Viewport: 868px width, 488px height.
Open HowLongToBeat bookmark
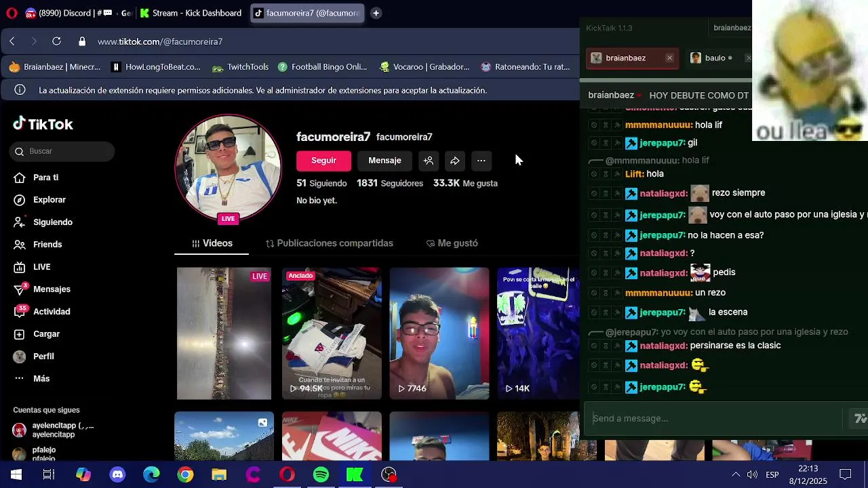(156, 67)
